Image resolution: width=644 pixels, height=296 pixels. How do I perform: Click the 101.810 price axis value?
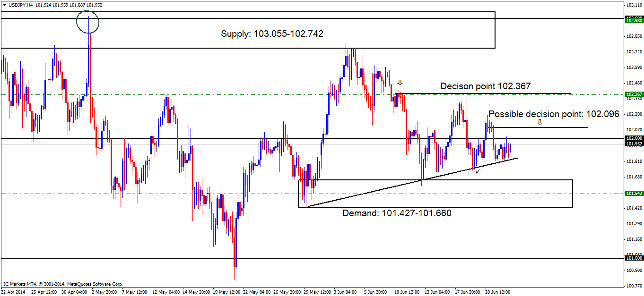(634, 161)
